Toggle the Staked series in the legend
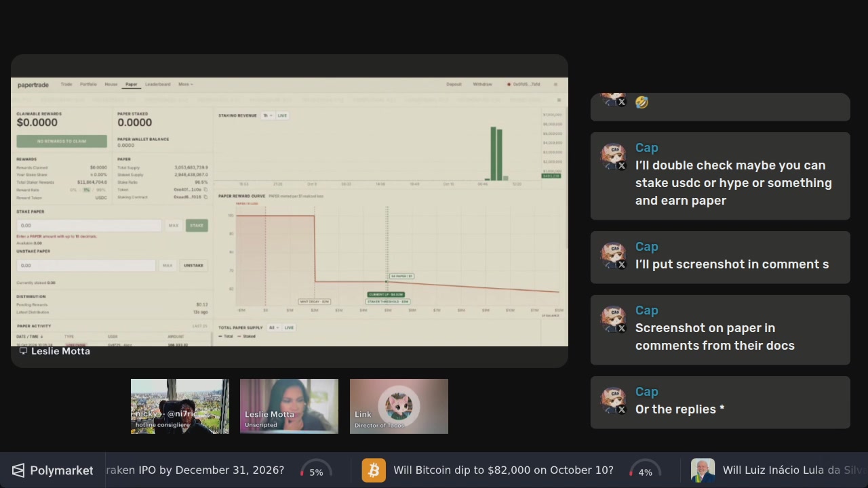This screenshot has width=868, height=488. (x=247, y=336)
